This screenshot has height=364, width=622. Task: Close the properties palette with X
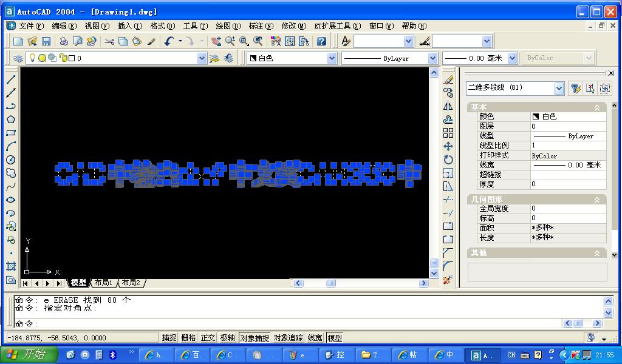(x=611, y=73)
